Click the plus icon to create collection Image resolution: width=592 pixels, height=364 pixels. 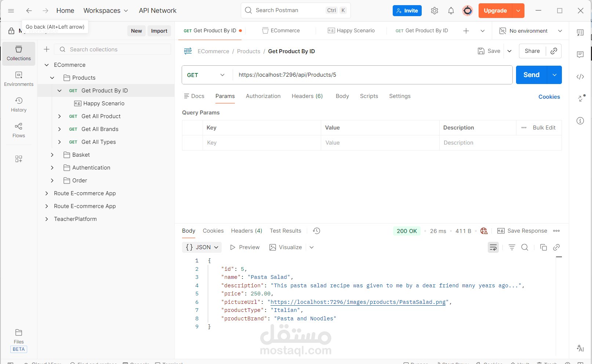tap(47, 49)
